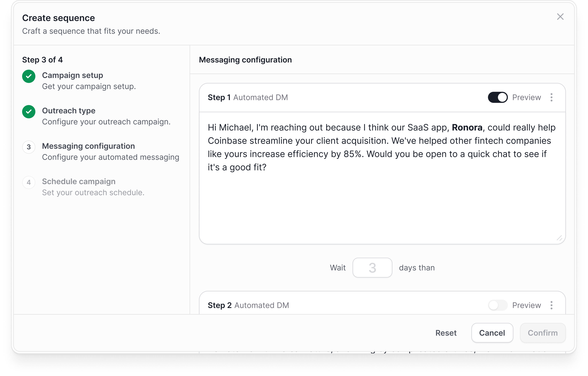Enable the Step 2 Preview toggle

coord(498,305)
